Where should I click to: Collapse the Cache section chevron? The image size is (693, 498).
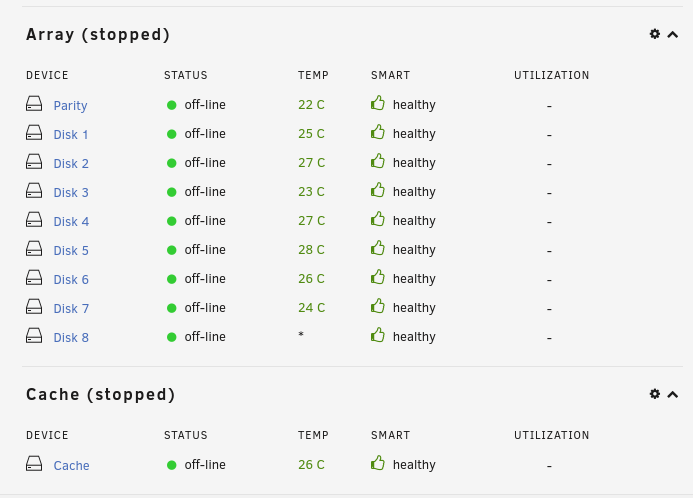673,394
